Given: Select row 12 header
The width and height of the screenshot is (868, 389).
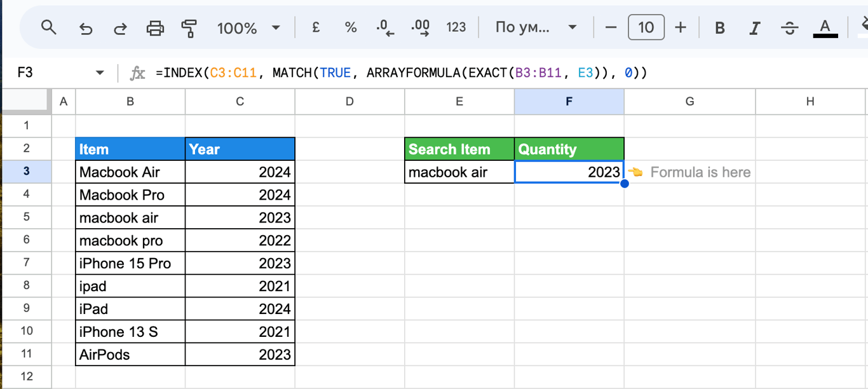Looking at the screenshot, I should pyautogui.click(x=26, y=376).
